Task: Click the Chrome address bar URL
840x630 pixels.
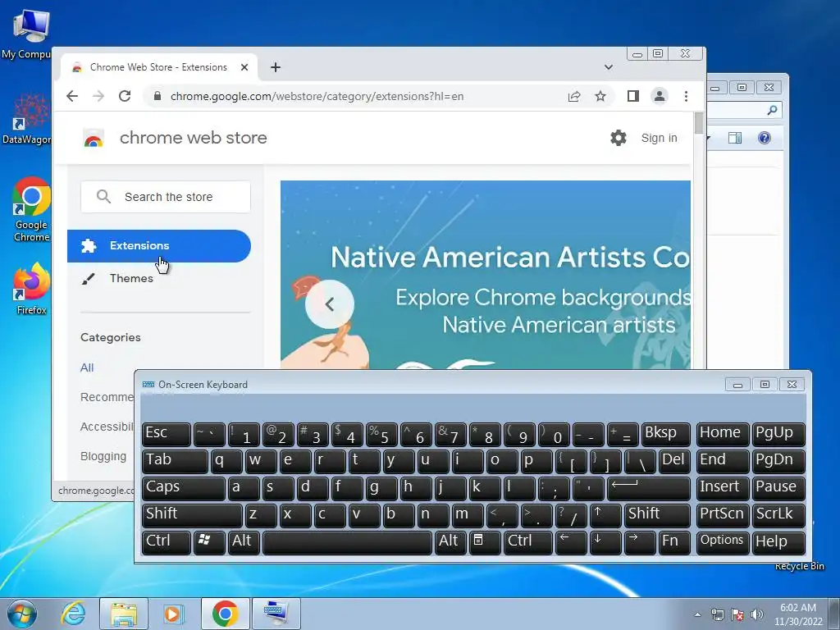Action: click(317, 97)
